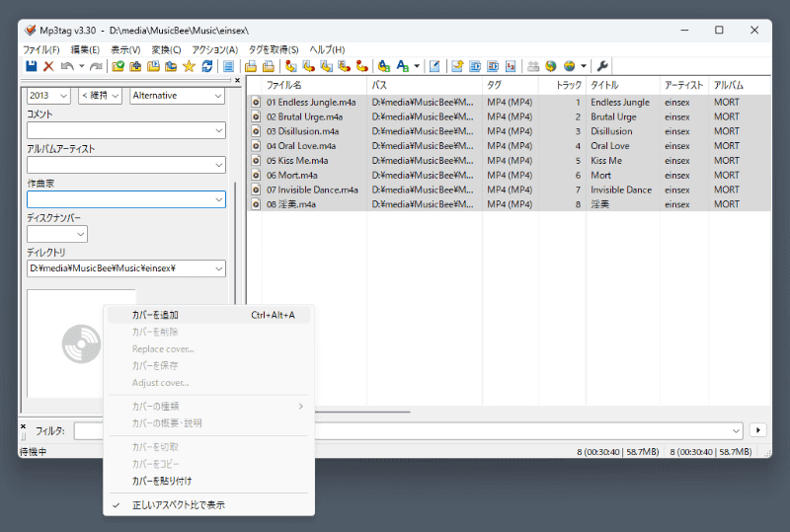
Task: Sort by the ファイル名 column header
Action: coord(314,85)
